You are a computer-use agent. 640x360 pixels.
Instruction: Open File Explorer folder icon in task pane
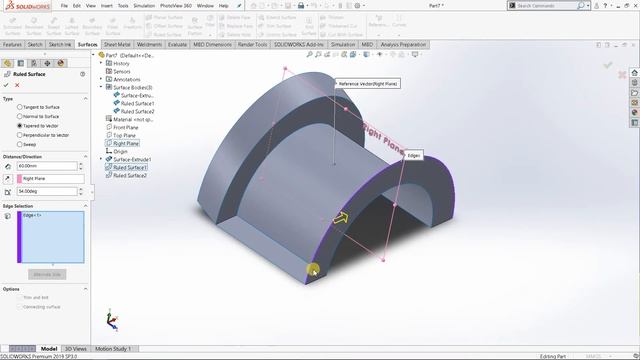(635, 93)
